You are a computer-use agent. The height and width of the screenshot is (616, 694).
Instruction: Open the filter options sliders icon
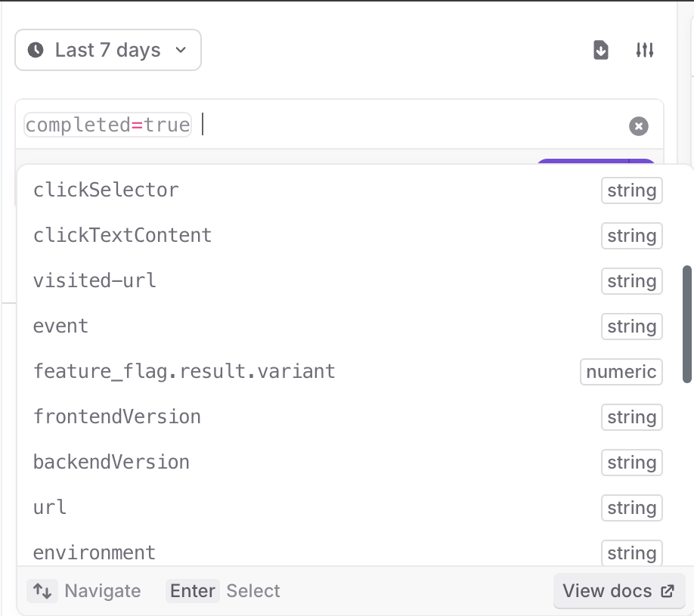click(x=645, y=50)
